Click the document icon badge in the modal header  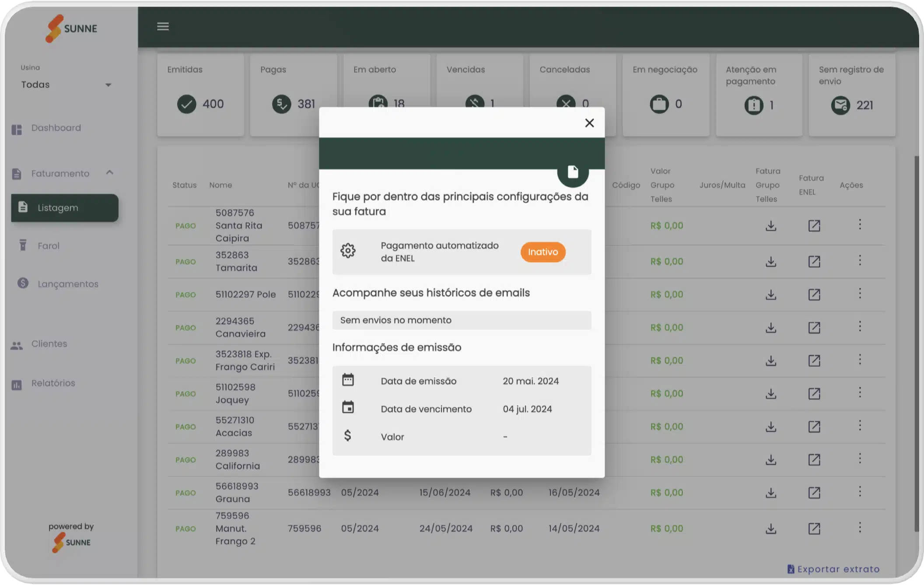pos(573,172)
